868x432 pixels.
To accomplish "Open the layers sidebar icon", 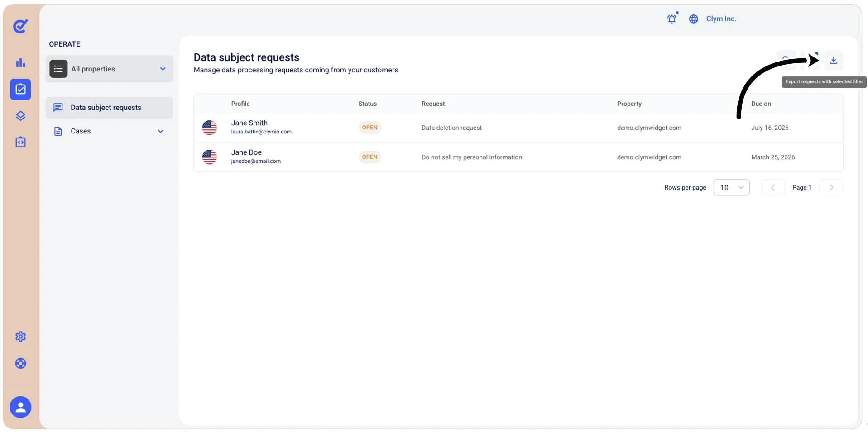I will click(x=20, y=116).
